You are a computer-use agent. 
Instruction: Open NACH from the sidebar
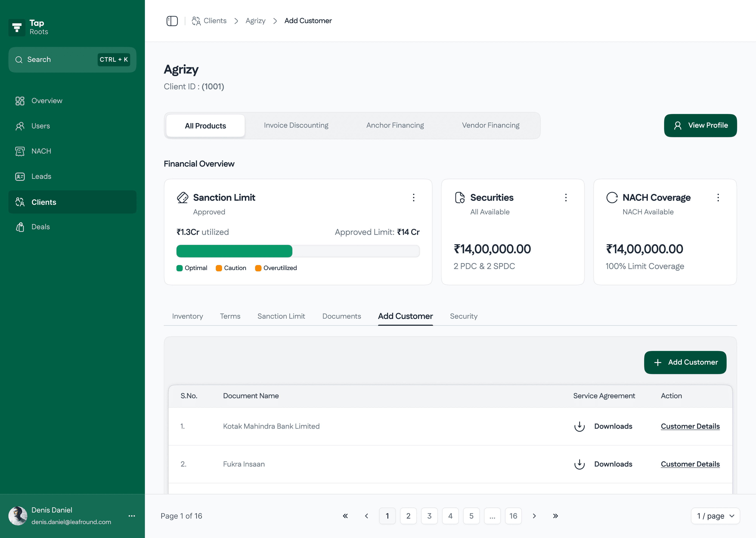tap(41, 151)
